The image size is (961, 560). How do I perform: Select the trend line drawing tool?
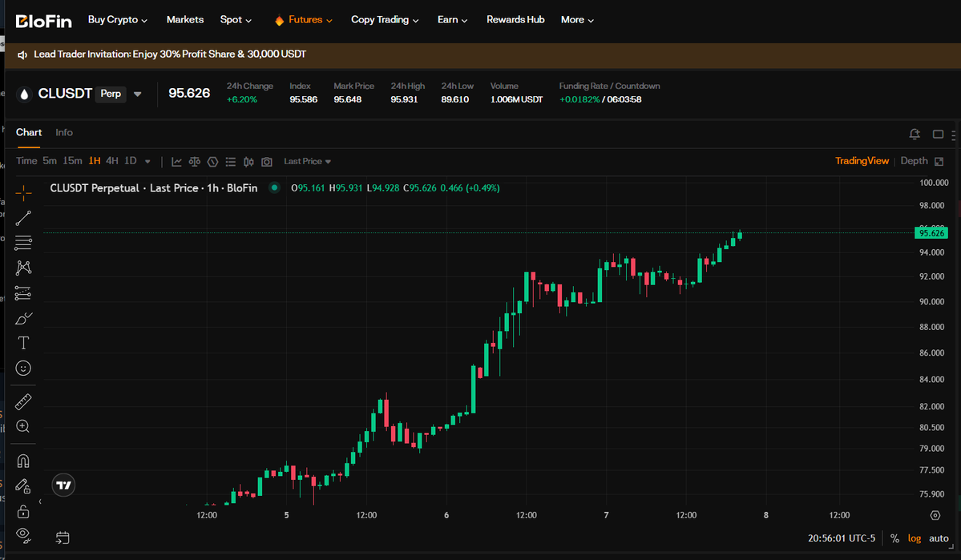[23, 218]
